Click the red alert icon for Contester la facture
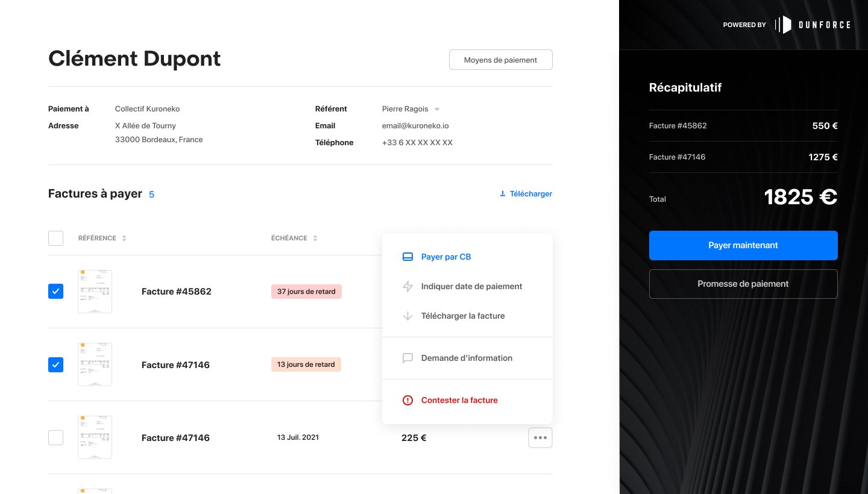 pyautogui.click(x=407, y=400)
